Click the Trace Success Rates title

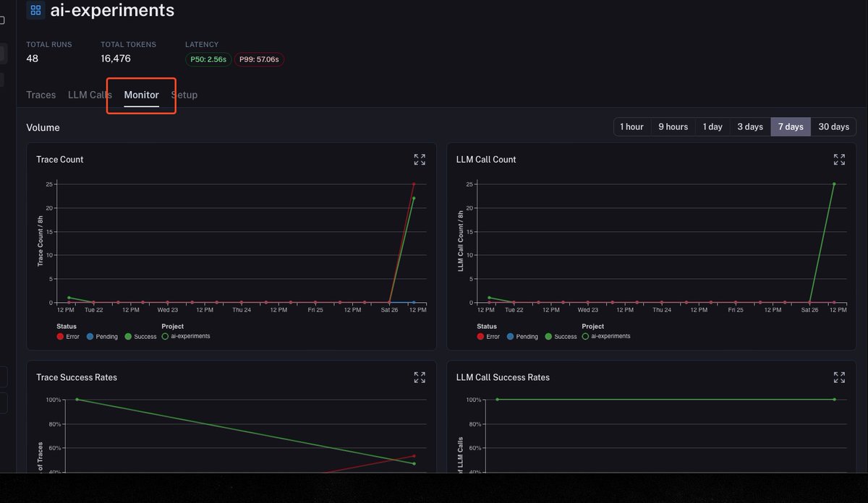(77, 377)
